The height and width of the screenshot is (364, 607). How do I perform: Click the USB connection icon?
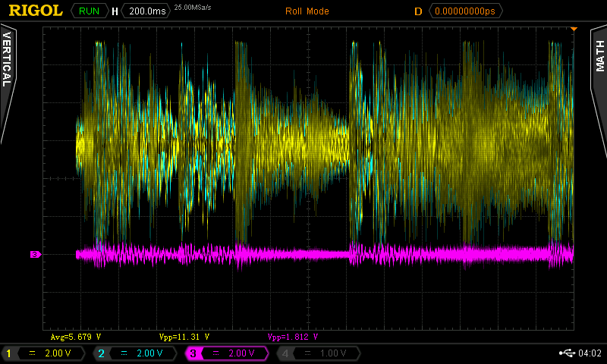click(x=566, y=353)
